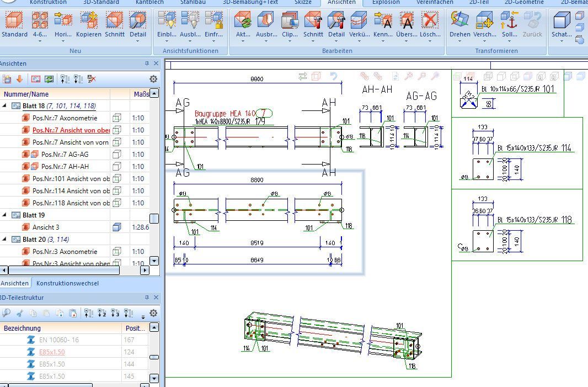This screenshot has width=588, height=387.
Task: Open the 4-6 views dropdown arrow
Action: click(39, 40)
